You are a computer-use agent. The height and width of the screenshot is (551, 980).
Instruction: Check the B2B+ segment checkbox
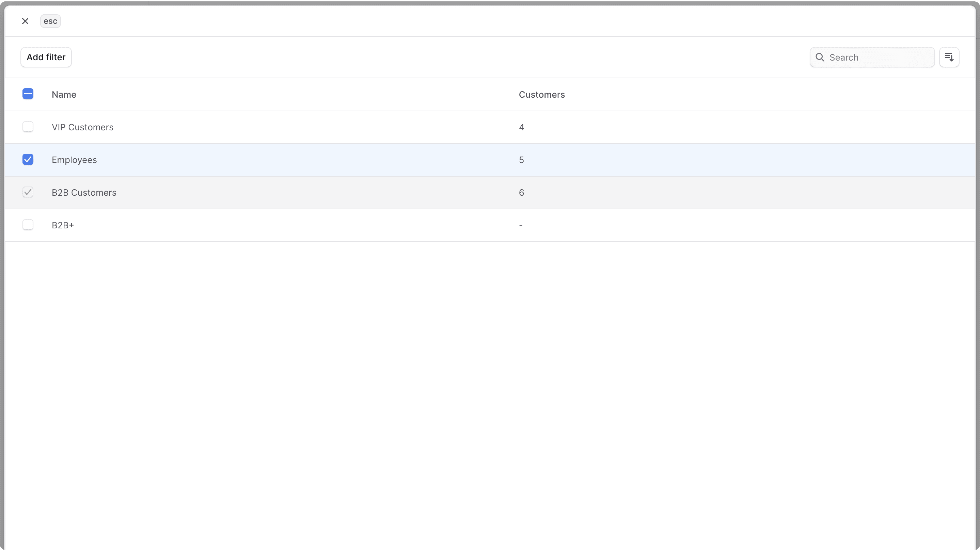click(28, 225)
